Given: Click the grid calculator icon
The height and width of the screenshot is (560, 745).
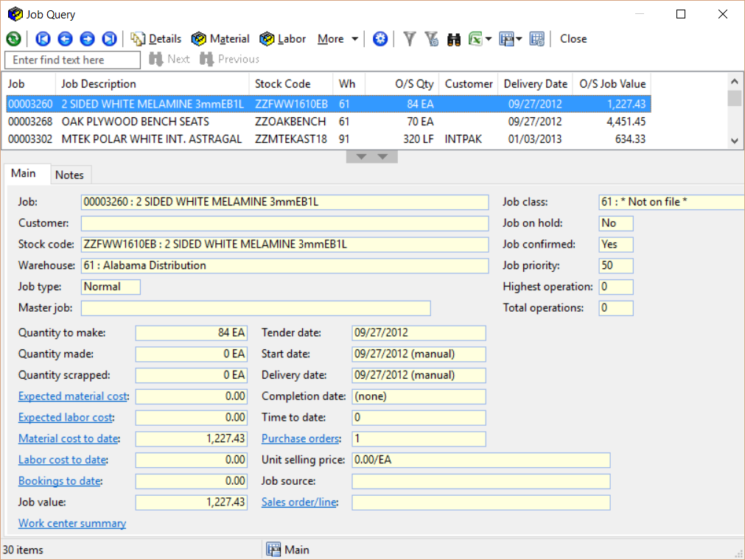Looking at the screenshot, I should tap(537, 39).
